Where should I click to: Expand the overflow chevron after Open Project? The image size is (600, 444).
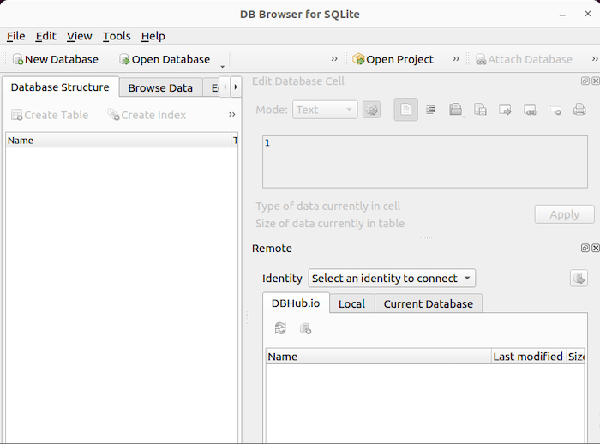[456, 59]
